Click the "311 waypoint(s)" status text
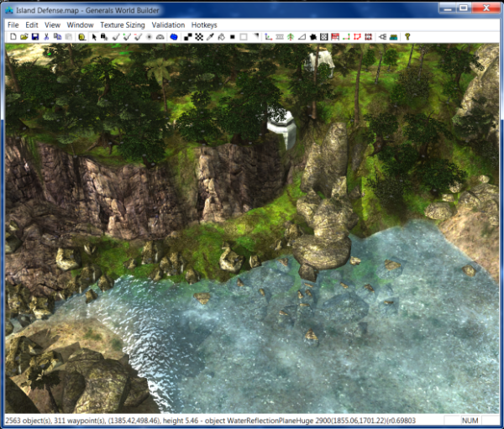 point(80,421)
